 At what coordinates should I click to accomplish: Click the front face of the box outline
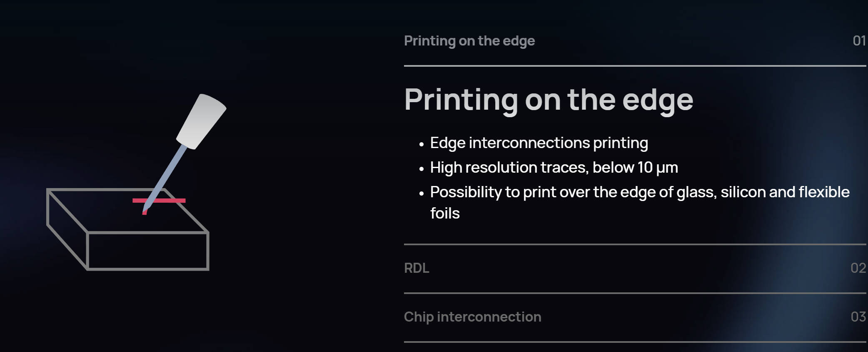(x=147, y=251)
